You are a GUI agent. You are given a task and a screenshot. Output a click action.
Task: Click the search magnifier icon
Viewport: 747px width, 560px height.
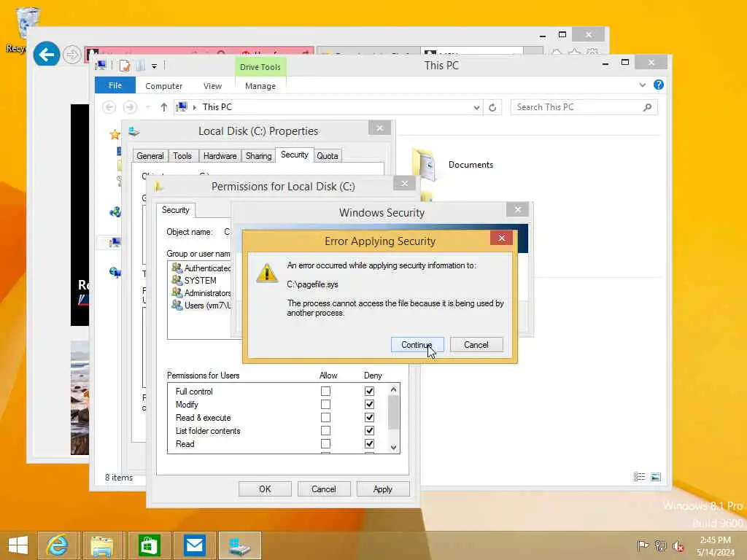coord(647,108)
